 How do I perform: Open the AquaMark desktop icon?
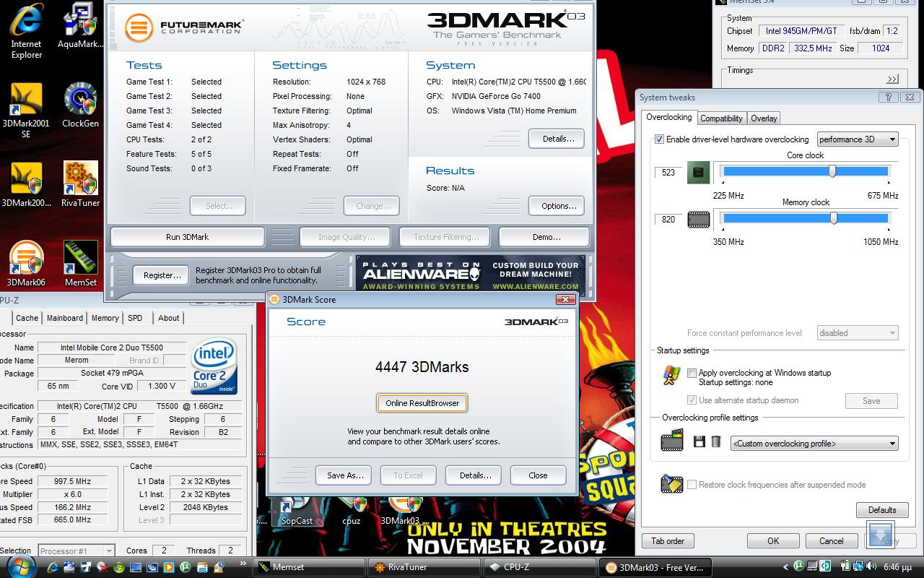click(x=81, y=25)
